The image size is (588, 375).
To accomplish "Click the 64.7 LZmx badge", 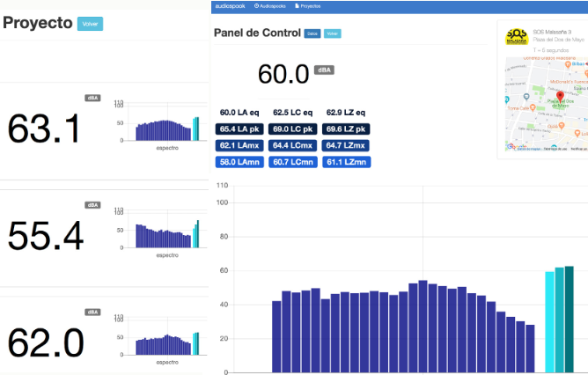I will pos(345,145).
